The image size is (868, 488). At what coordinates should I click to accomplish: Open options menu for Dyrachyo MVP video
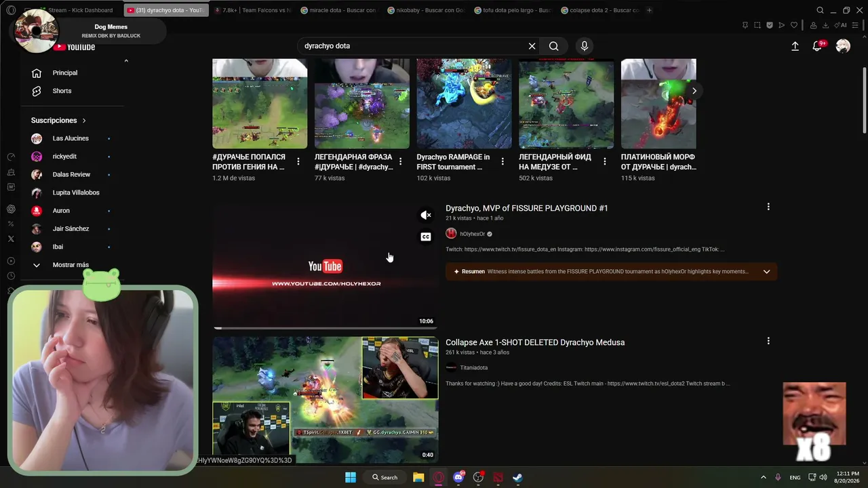[768, 207]
